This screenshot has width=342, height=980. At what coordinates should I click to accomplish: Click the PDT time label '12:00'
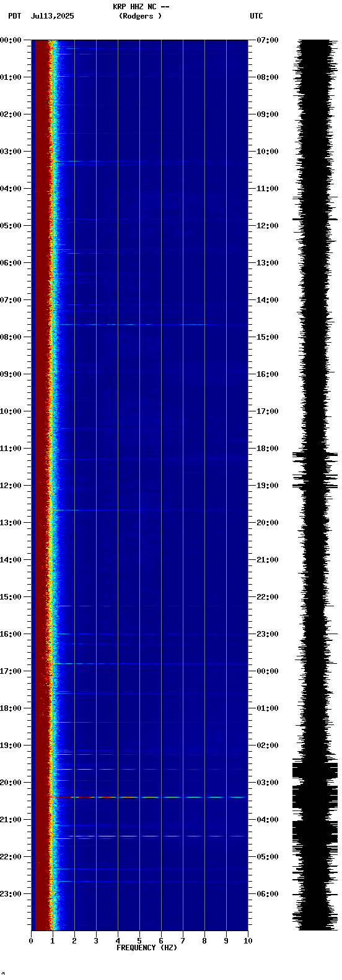(x=11, y=486)
